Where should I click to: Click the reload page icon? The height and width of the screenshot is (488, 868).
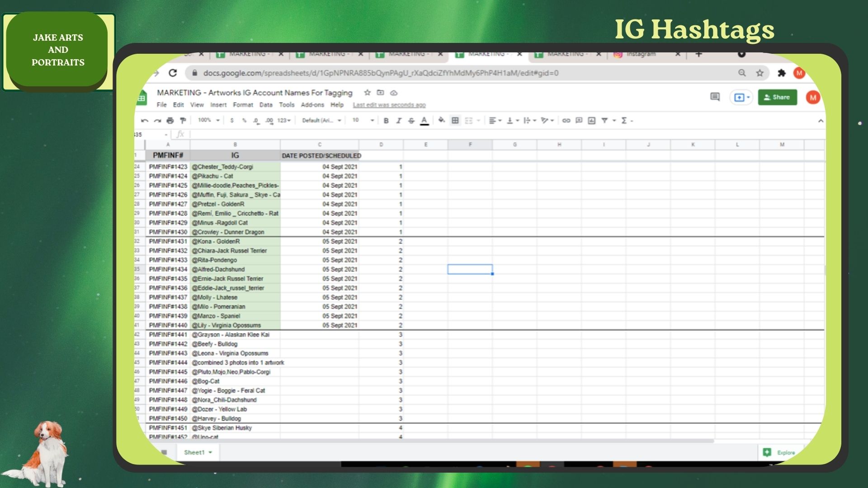point(173,73)
